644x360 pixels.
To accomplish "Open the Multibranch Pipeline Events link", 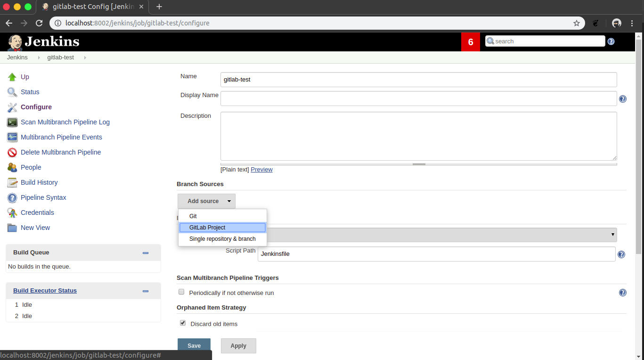I will [x=61, y=137].
